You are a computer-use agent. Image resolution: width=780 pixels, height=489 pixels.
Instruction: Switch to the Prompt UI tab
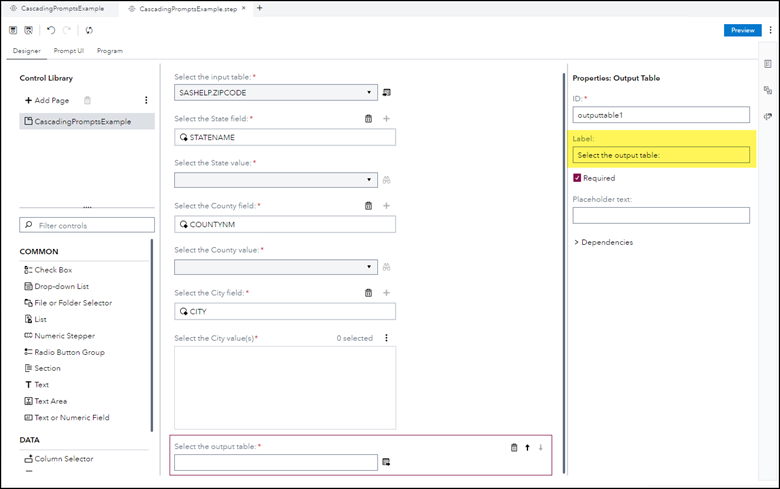(69, 51)
